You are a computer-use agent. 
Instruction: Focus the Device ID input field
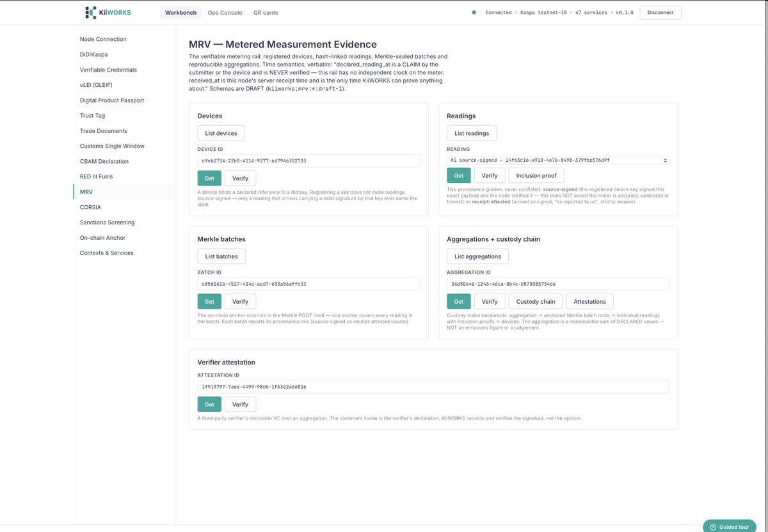[x=308, y=160]
